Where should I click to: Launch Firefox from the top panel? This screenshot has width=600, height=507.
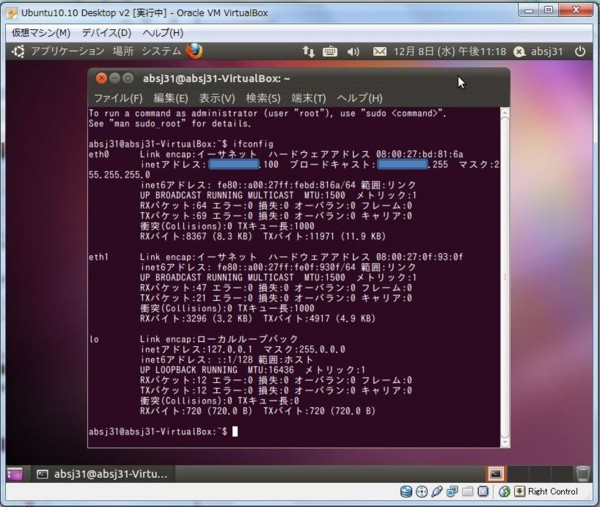tap(195, 51)
